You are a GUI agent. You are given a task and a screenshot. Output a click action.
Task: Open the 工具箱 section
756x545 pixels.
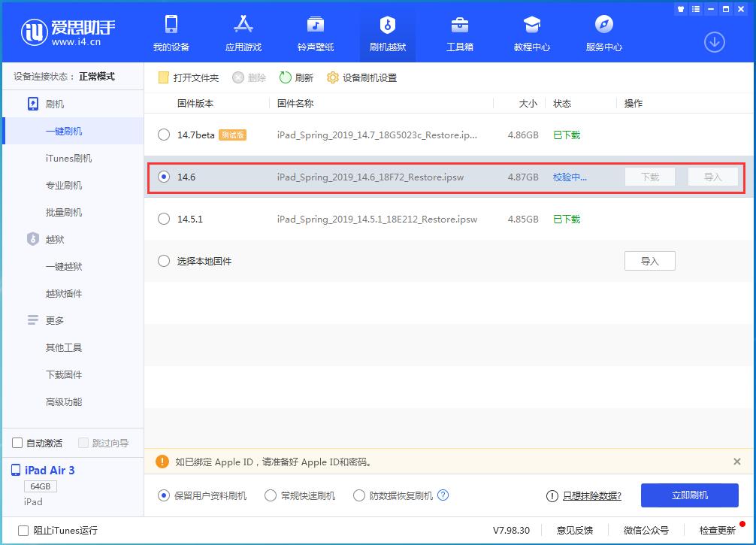(x=458, y=34)
